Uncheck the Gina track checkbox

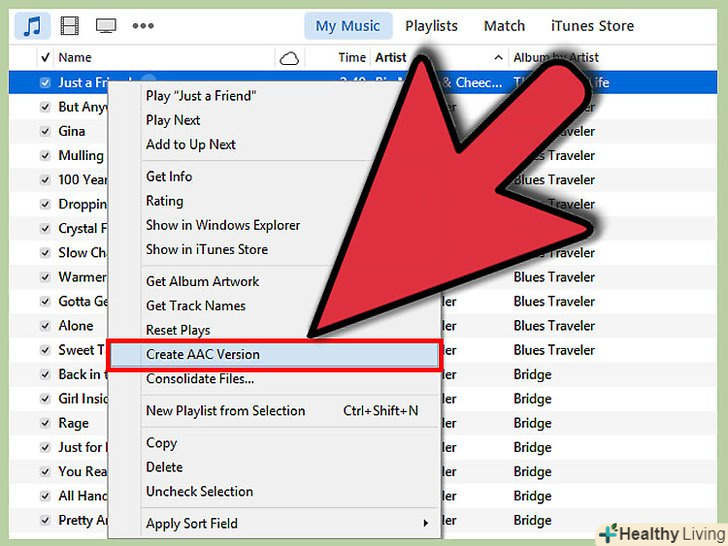45,131
